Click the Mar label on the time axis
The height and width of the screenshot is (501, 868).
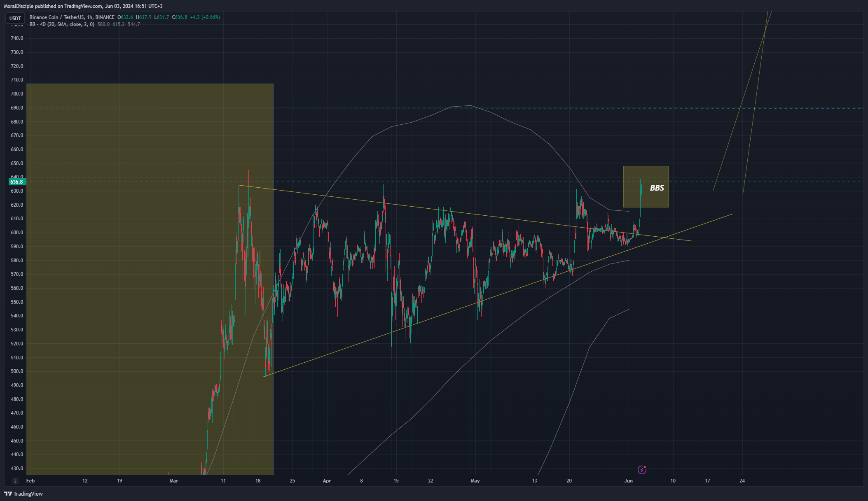(x=174, y=481)
